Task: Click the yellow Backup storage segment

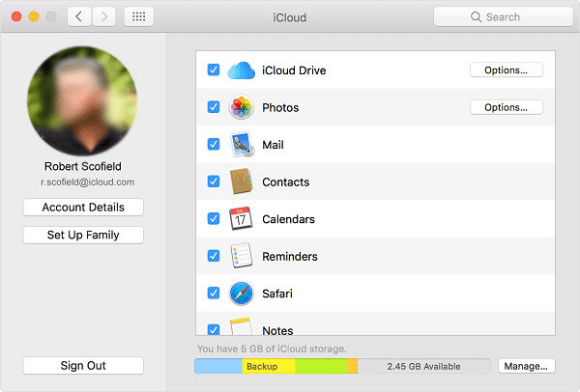Action: (x=269, y=366)
